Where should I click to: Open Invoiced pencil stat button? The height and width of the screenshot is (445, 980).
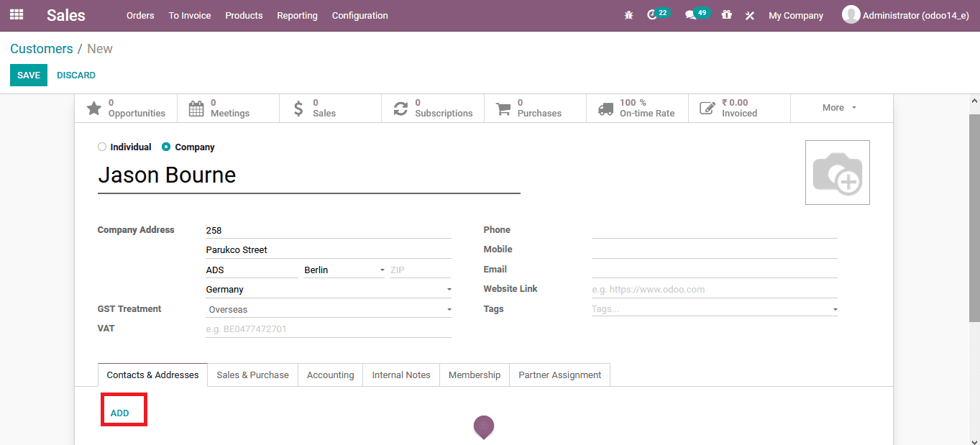(740, 108)
